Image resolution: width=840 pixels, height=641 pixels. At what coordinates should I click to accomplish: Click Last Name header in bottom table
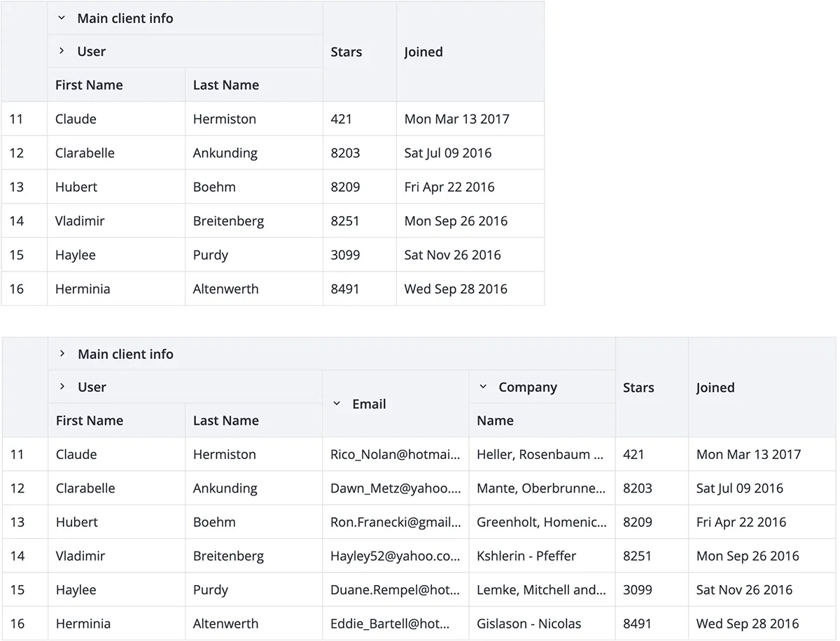(x=226, y=421)
